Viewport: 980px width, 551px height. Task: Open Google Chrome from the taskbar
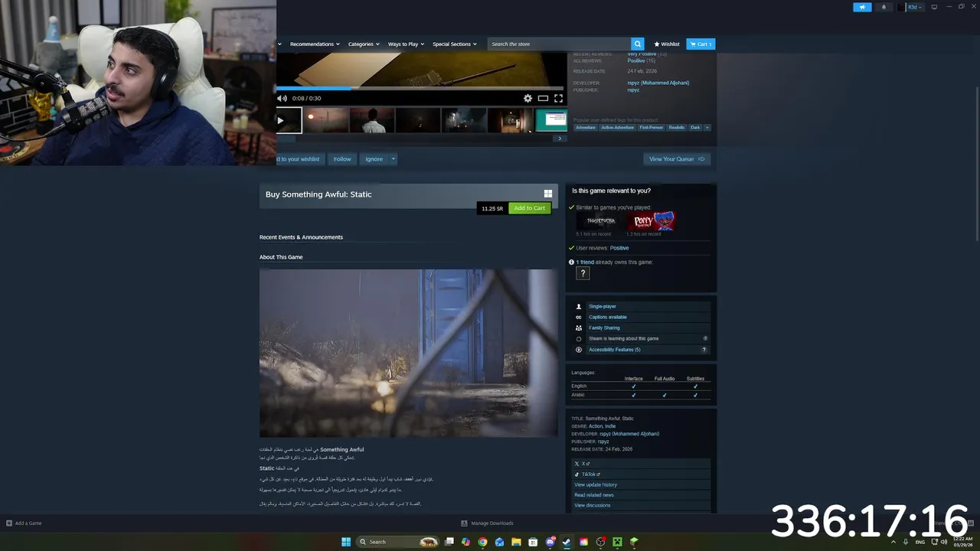(482, 542)
